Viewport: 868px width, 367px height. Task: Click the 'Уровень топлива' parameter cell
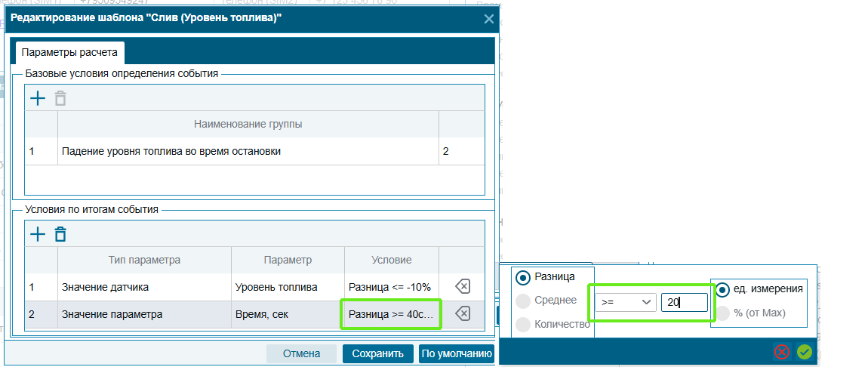tap(288, 287)
